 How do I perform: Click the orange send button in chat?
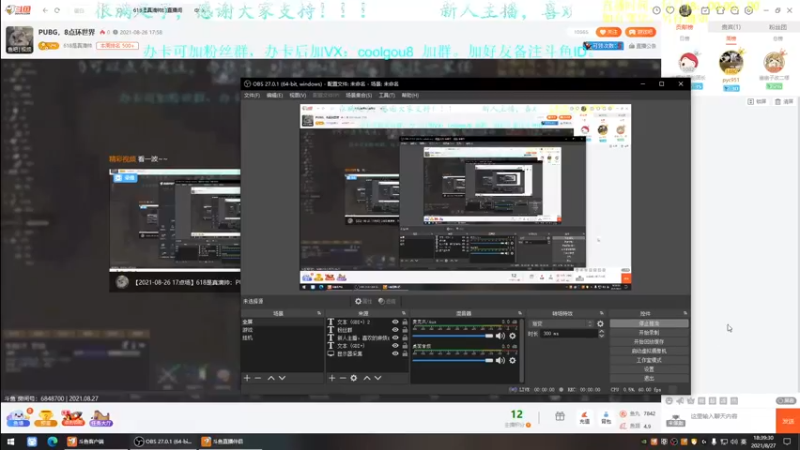point(788,421)
